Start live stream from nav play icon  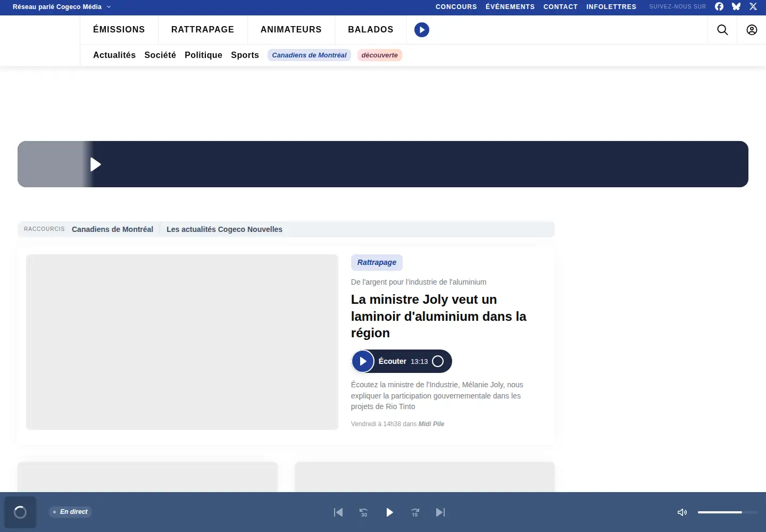pyautogui.click(x=422, y=30)
